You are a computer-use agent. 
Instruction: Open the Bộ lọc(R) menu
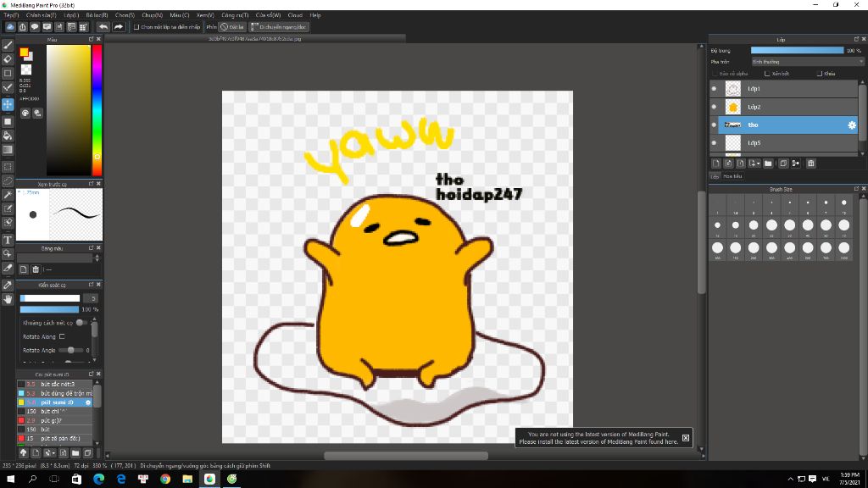[97, 15]
